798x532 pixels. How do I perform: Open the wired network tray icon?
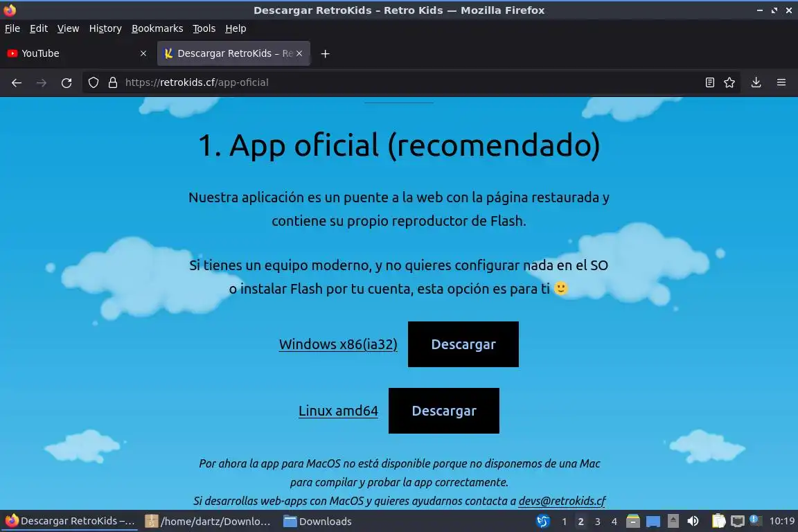(738, 522)
